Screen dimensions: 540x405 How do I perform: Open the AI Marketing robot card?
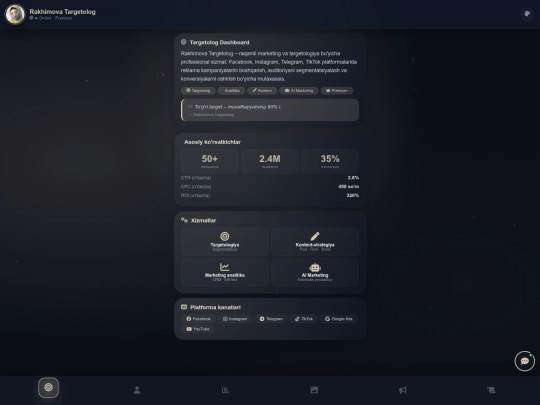tap(315, 272)
